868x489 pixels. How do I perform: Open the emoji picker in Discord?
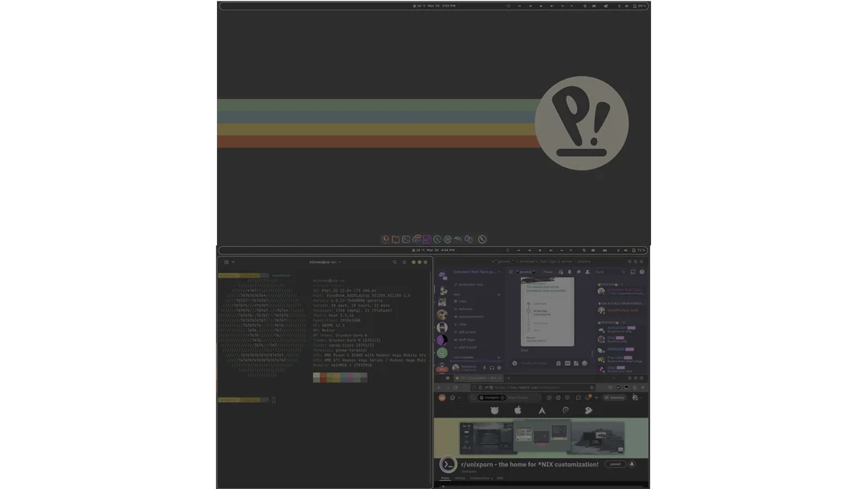pyautogui.click(x=584, y=364)
